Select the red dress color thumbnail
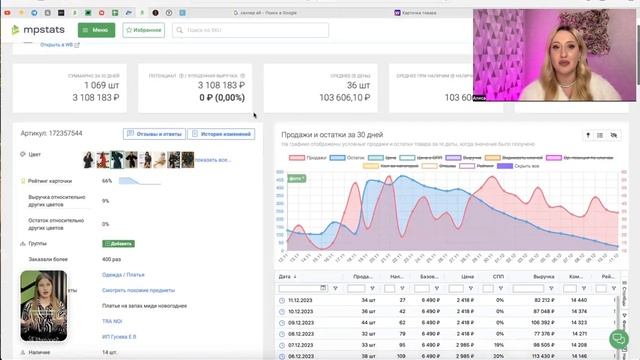This screenshot has height=360, width=640. tap(102, 160)
